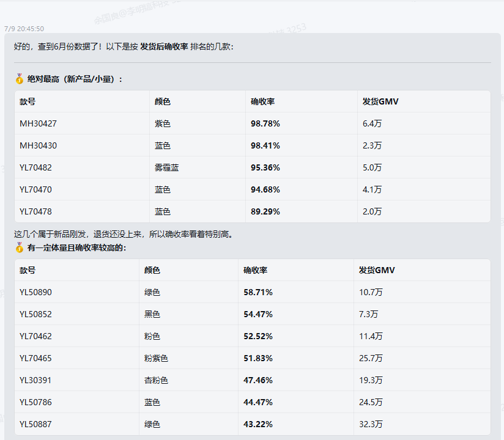Image resolution: width=504 pixels, height=440 pixels.
Task: Click the 10.7万 GMV value
Action: [371, 292]
